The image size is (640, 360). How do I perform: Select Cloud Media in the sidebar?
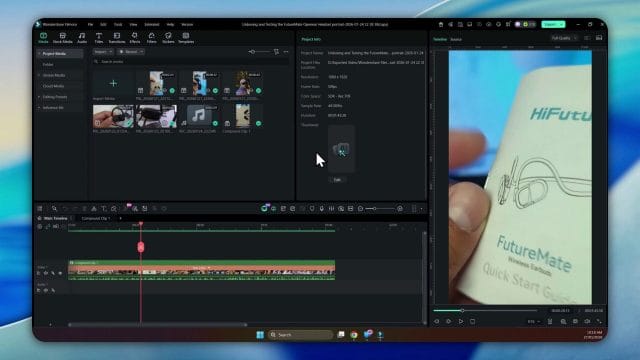click(53, 86)
